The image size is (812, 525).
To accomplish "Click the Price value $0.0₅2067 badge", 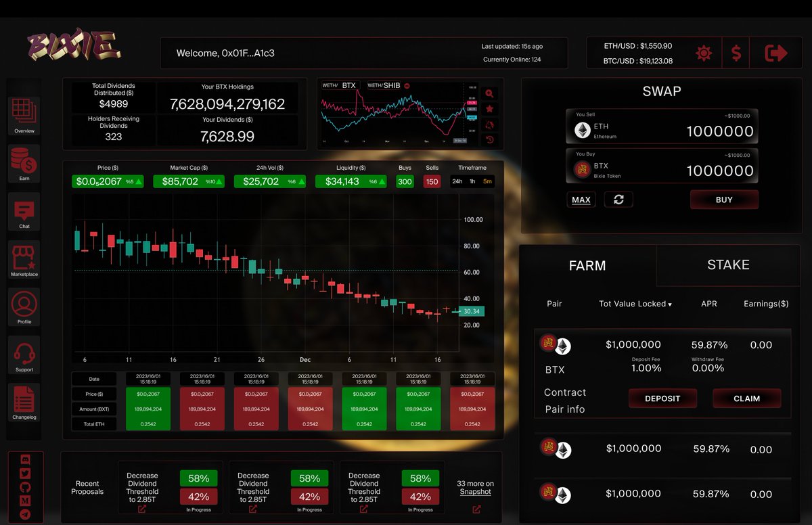I will (109, 181).
